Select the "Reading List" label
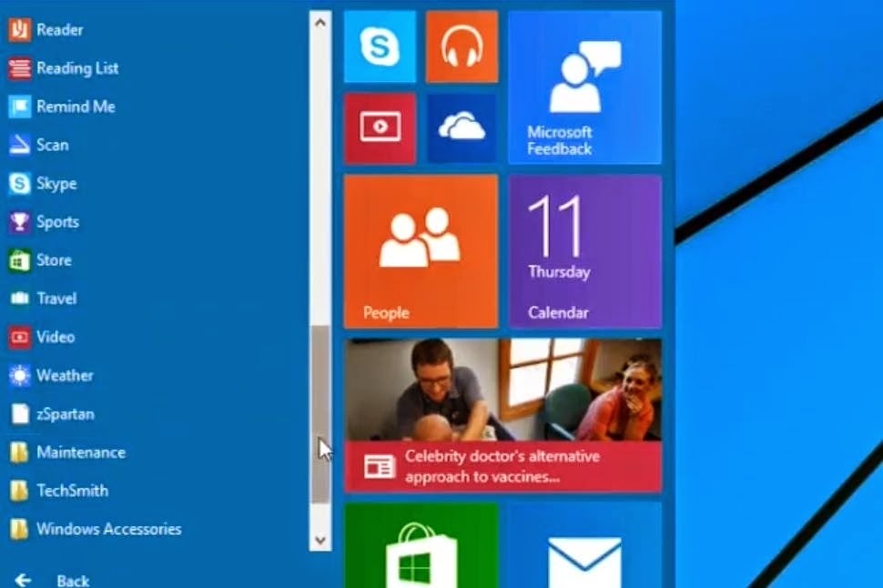This screenshot has width=883, height=588. (x=77, y=68)
